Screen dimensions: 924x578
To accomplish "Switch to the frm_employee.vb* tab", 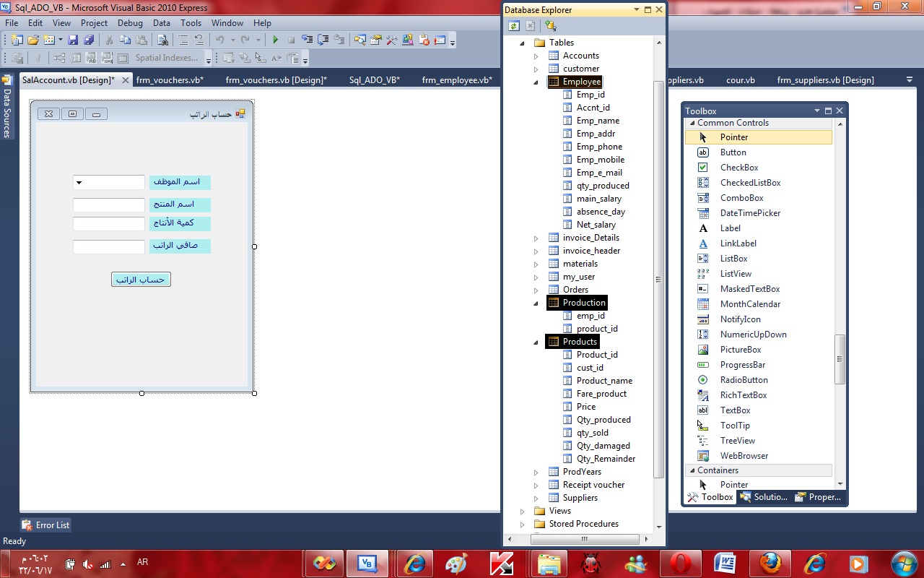I will [457, 80].
